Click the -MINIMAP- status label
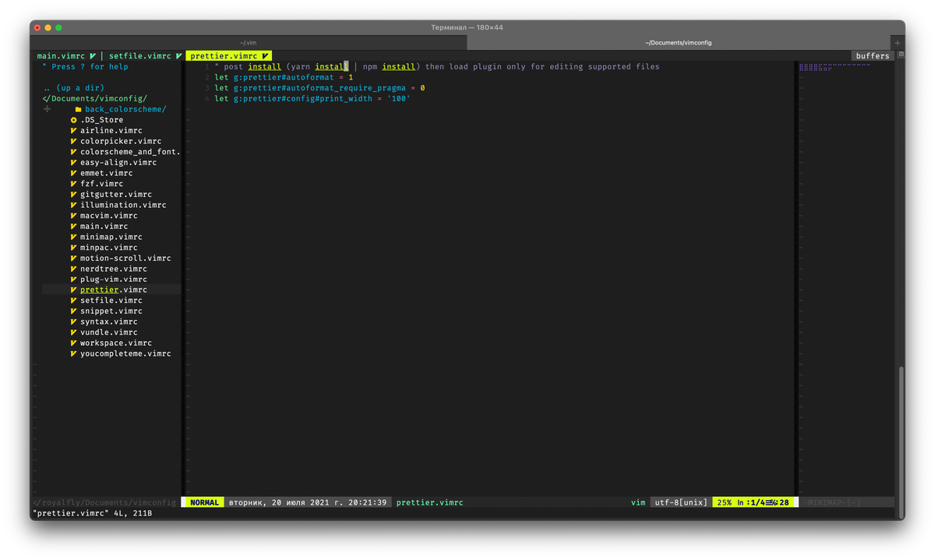Image resolution: width=935 pixels, height=560 pixels. [834, 503]
